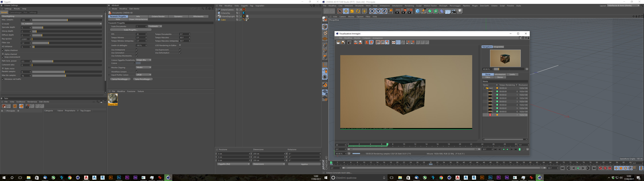
Task: Toggle the Y axis lock
Action: point(378,11)
